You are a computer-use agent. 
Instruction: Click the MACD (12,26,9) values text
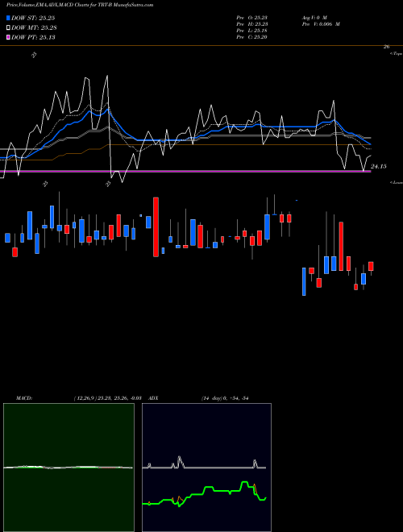[x=107, y=398]
